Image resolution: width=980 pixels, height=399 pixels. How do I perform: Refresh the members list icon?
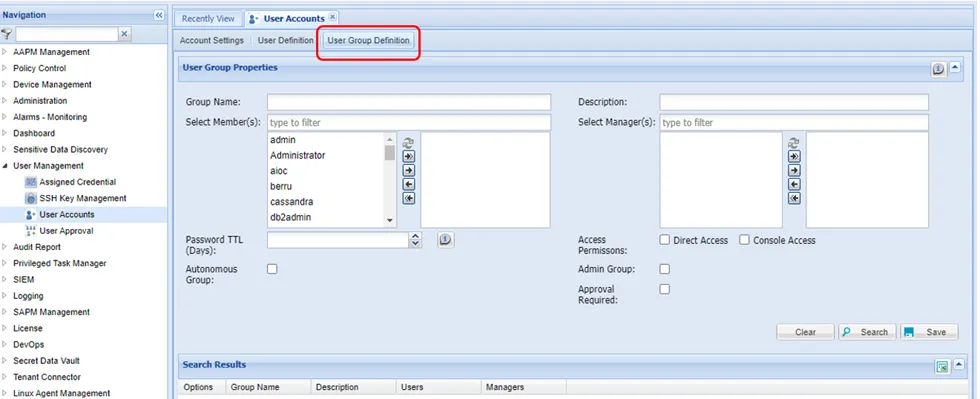[408, 143]
